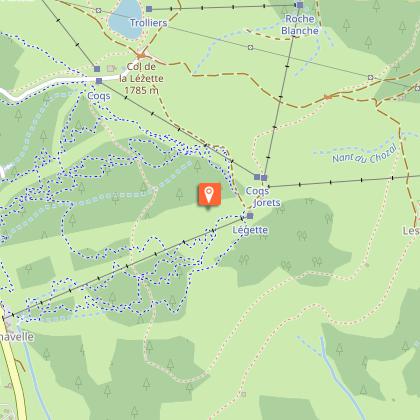Select the Roche Blanche lift station square
Viewport: 420px width, 420px height.
pyautogui.click(x=300, y=5)
